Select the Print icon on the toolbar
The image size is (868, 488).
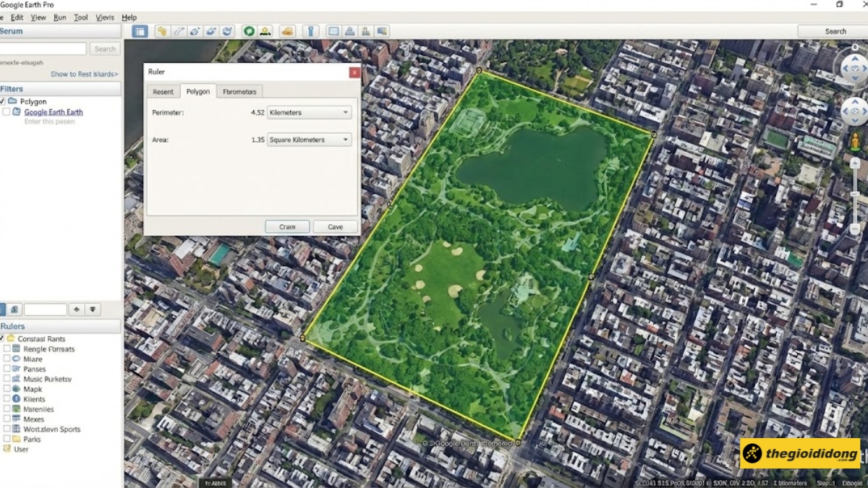349,31
